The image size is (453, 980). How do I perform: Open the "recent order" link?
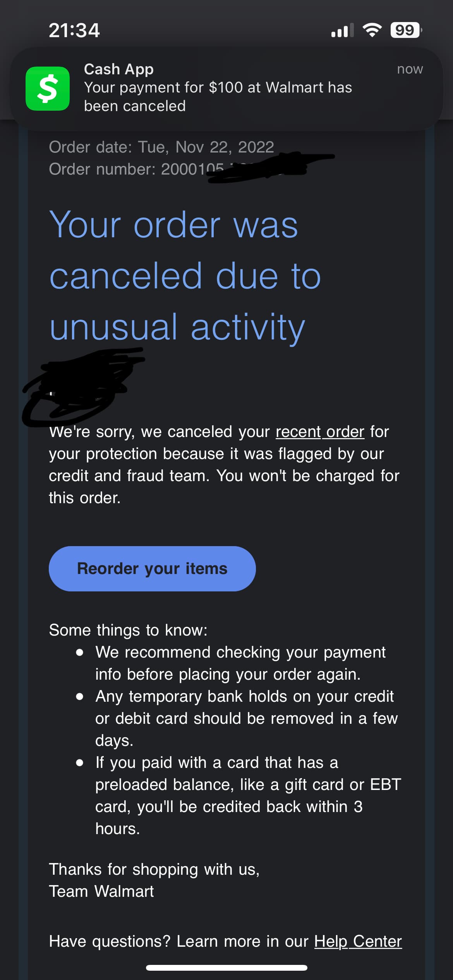click(x=320, y=432)
